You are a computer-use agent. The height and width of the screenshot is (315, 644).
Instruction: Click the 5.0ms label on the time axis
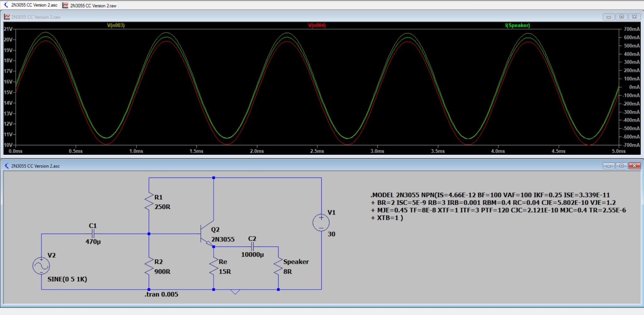click(x=619, y=151)
